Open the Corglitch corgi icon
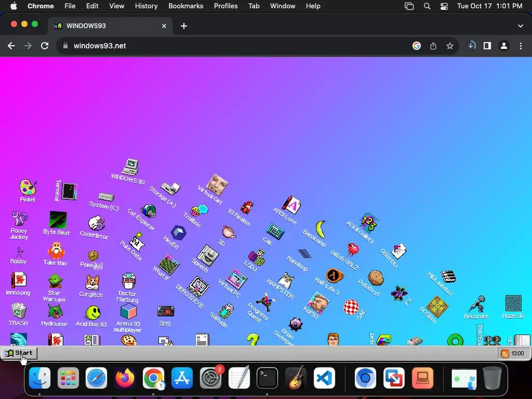 point(92,282)
